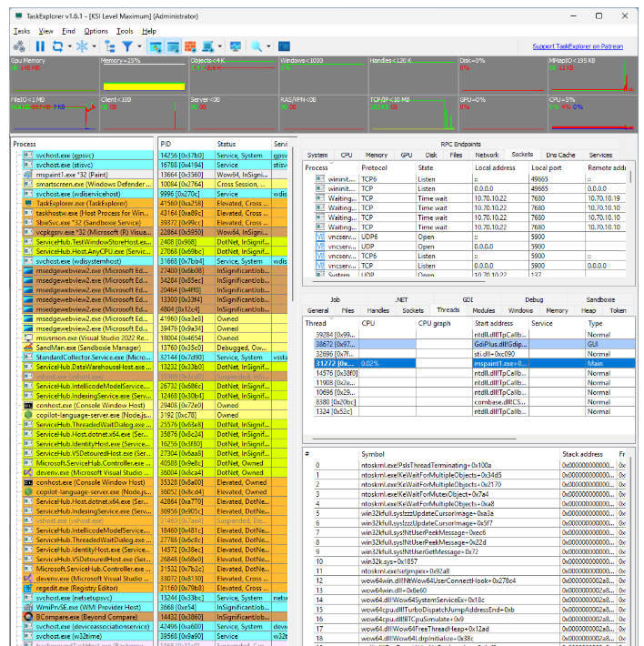Click the Memory usage graph panel

(x=144, y=75)
